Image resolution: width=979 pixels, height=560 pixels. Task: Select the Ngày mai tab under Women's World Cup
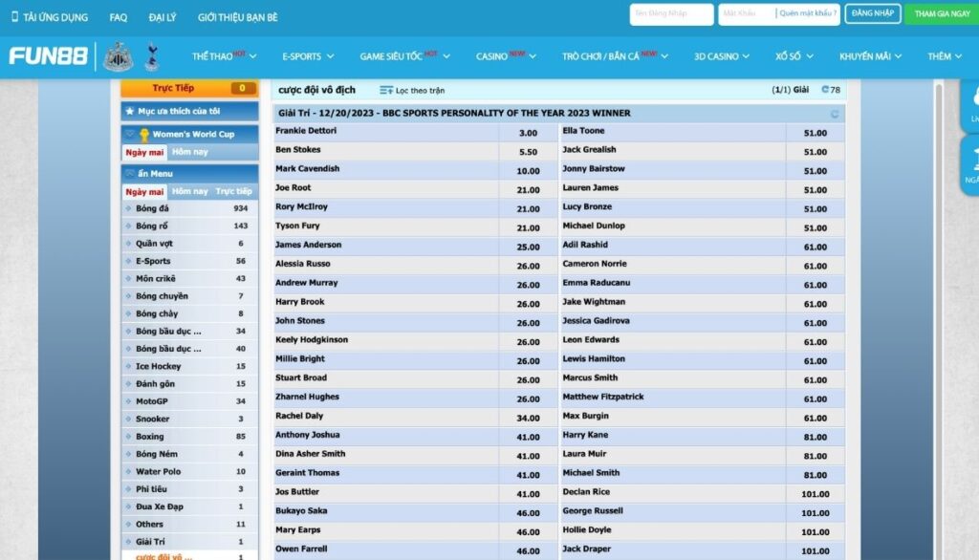pyautogui.click(x=145, y=152)
